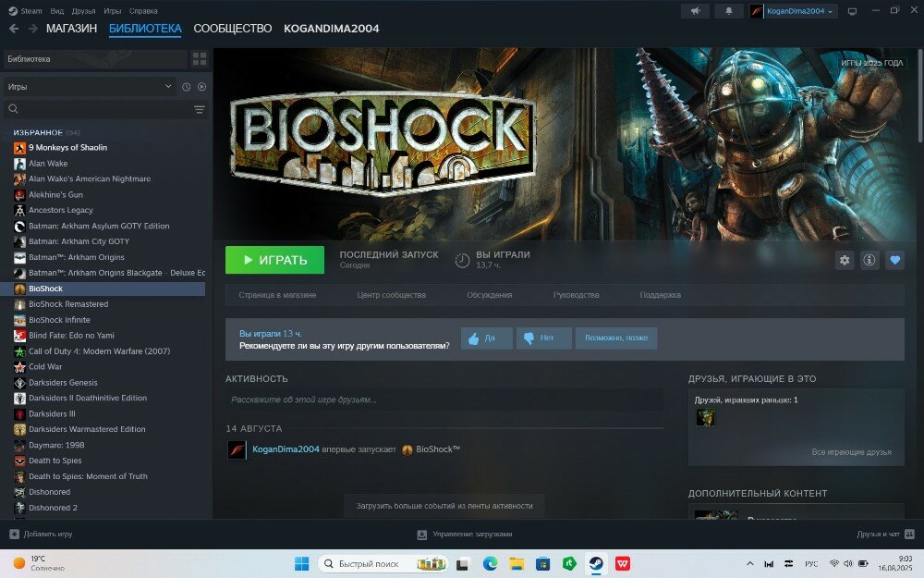924x578 pixels.
Task: Load more activity feed events
Action: [444, 506]
